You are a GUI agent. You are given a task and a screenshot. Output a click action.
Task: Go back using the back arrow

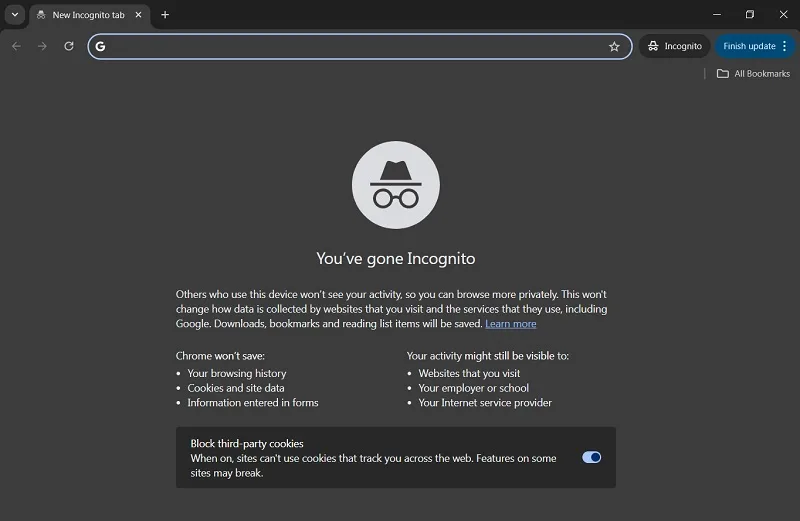pyautogui.click(x=16, y=46)
